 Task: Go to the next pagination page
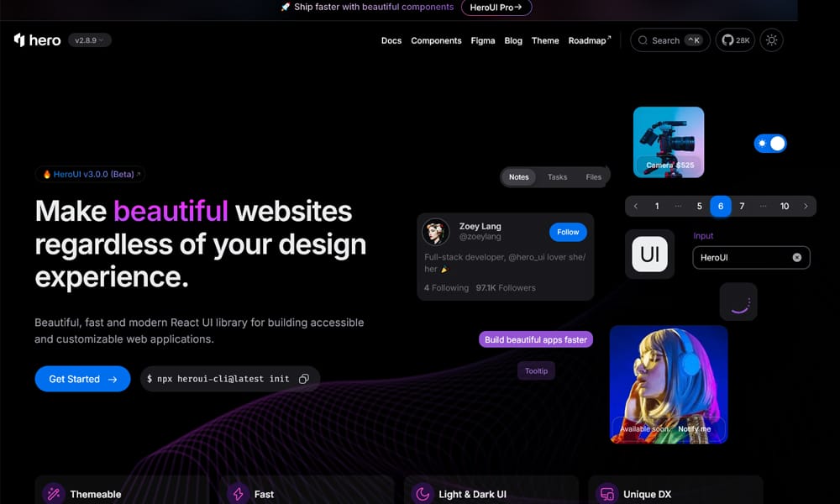tap(806, 207)
